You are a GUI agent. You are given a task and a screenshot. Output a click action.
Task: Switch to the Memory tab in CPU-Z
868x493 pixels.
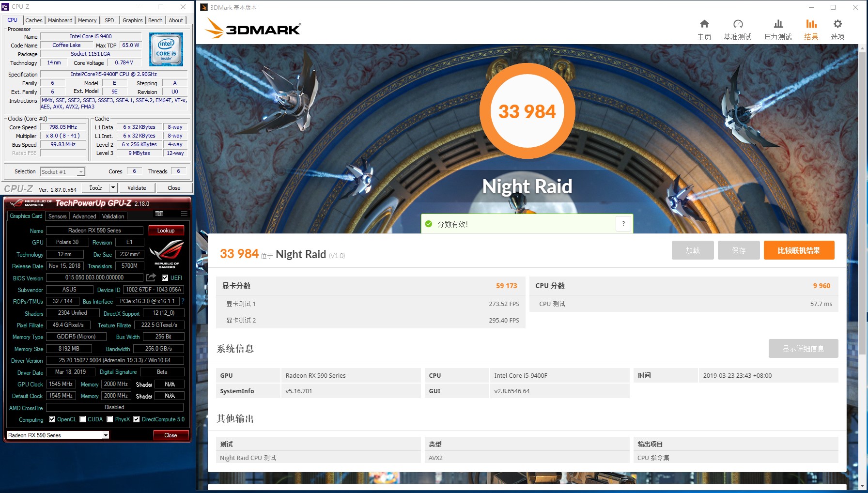pyautogui.click(x=87, y=20)
